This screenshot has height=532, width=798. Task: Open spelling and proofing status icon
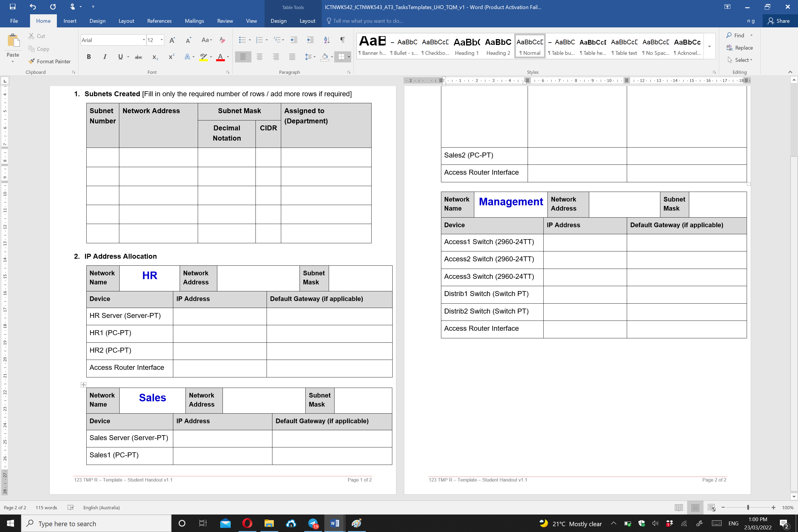[71, 508]
